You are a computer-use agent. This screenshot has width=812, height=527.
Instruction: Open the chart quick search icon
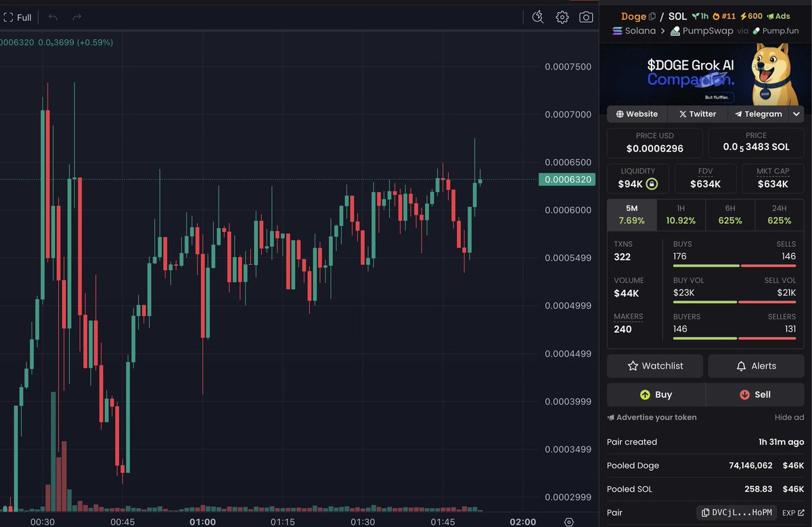[538, 18]
